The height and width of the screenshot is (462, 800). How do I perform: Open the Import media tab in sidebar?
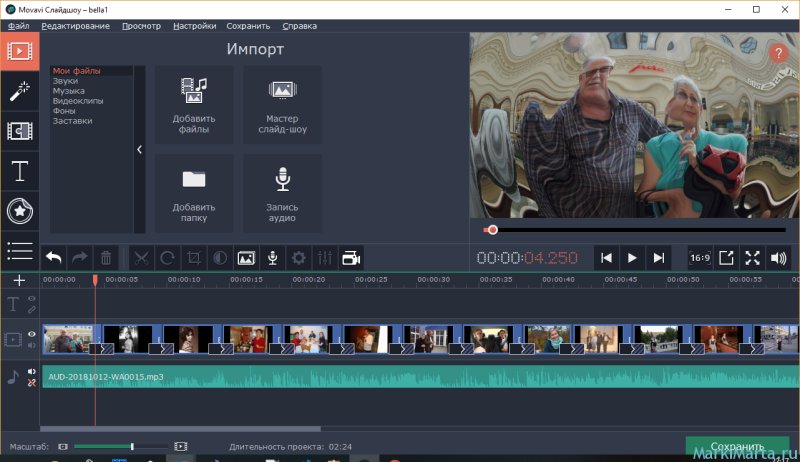click(x=19, y=52)
